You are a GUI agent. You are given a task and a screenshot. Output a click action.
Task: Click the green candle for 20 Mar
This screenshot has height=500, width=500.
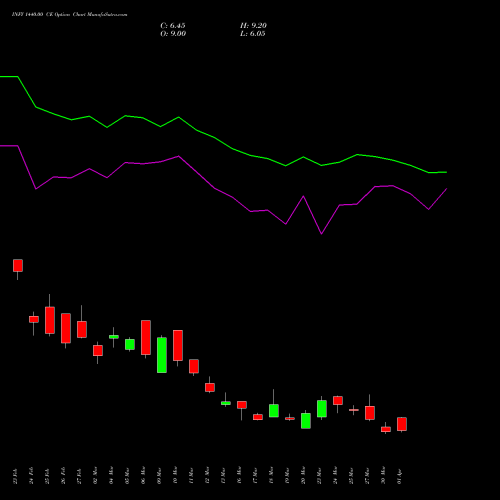pos(306,421)
